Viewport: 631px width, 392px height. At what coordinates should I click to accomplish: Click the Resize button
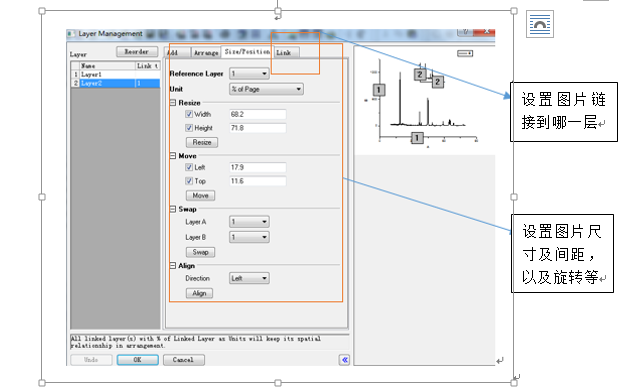[202, 142]
